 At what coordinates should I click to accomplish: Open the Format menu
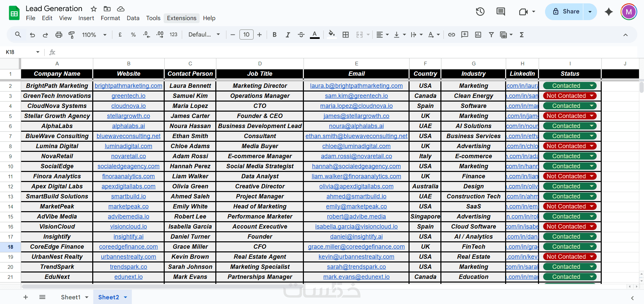point(110,18)
